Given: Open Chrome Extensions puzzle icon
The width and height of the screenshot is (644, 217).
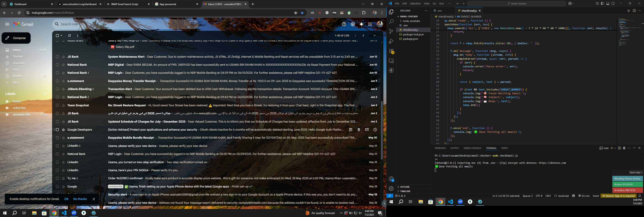Looking at the screenshot, I should (x=364, y=13).
